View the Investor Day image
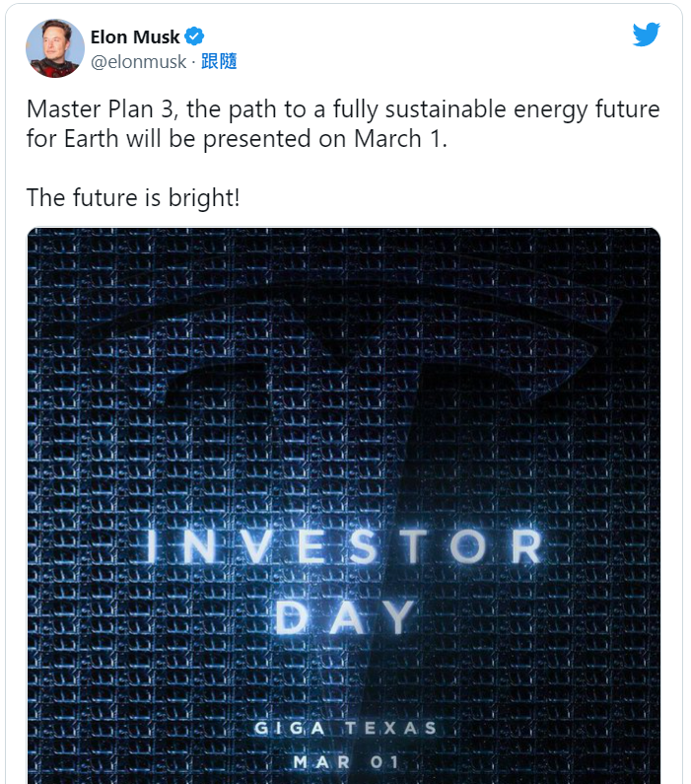This screenshot has width=691, height=784. pos(344,506)
